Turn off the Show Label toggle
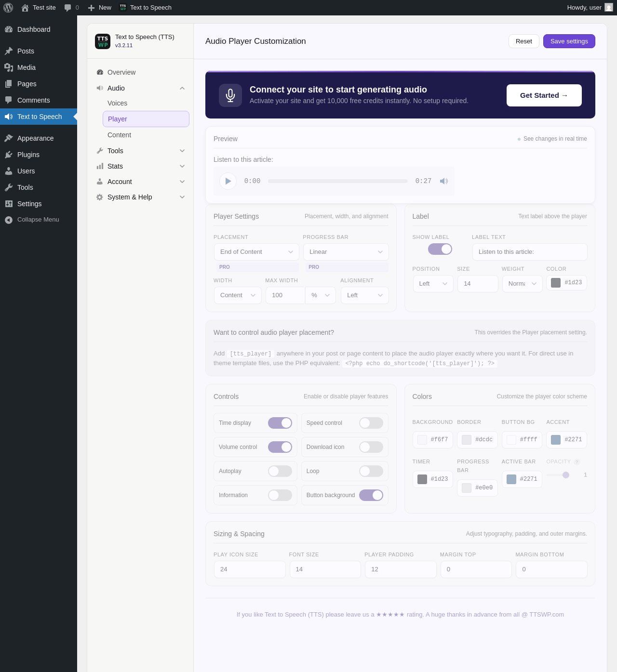This screenshot has height=672, width=617. click(440, 249)
